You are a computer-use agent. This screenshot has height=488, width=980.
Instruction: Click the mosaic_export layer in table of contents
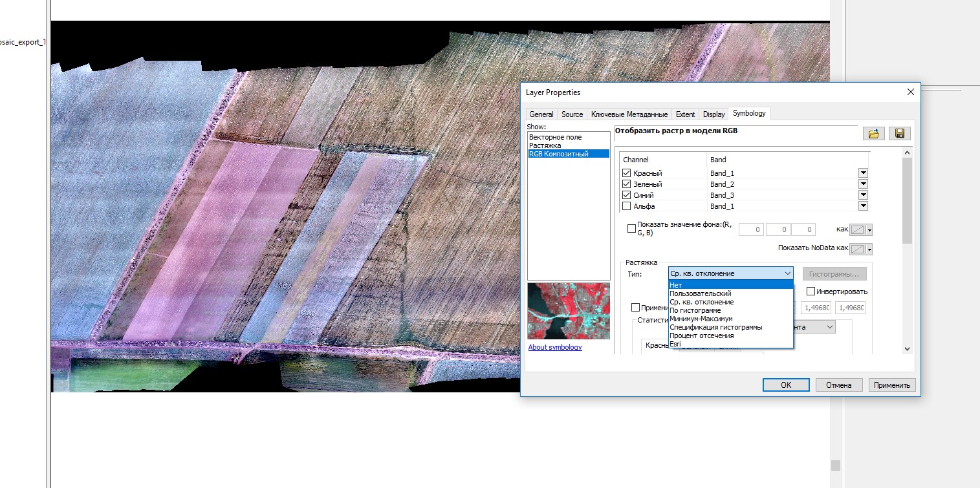point(23,43)
